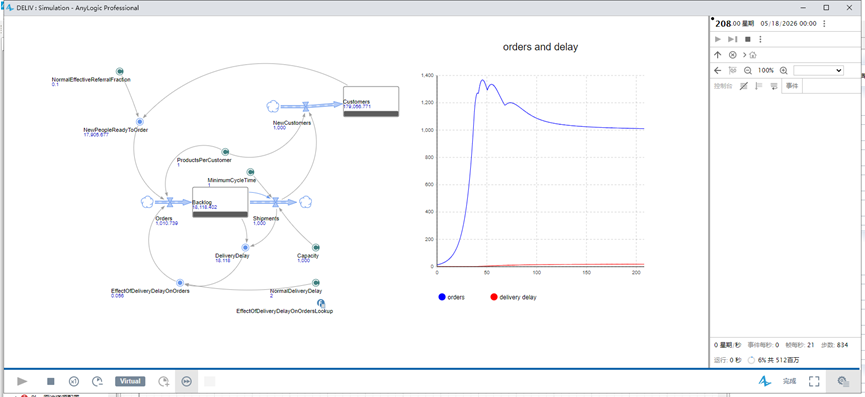Slow down simulation speed clock icon
The width and height of the screenshot is (865, 397).
98,381
